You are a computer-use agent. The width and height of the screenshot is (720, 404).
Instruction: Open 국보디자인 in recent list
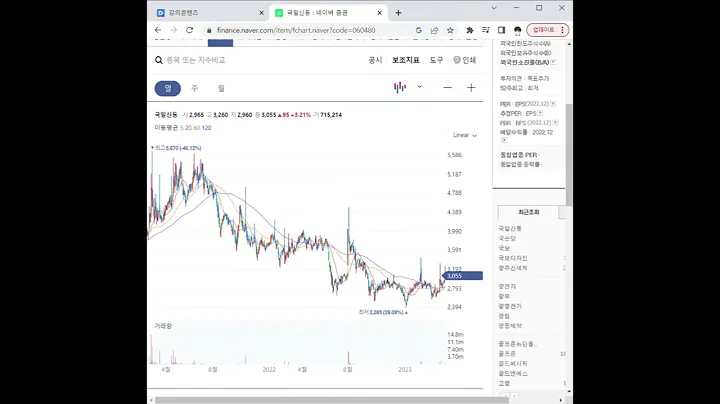click(513, 258)
